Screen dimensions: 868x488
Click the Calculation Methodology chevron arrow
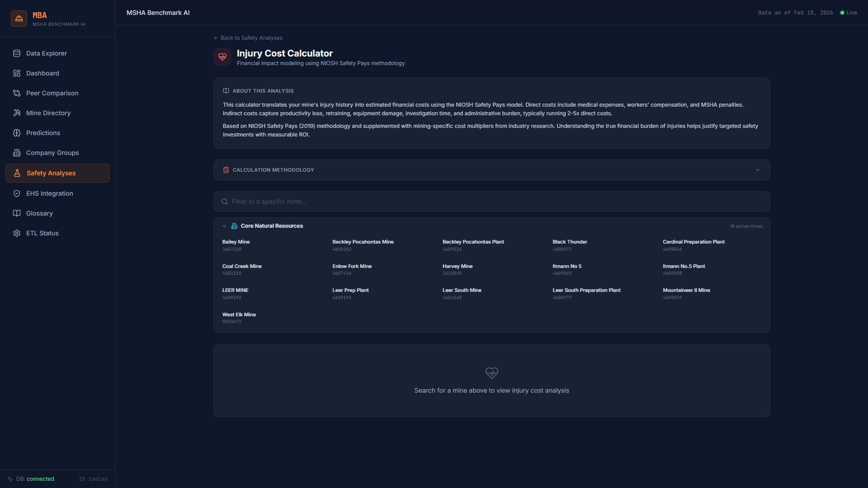pyautogui.click(x=758, y=170)
